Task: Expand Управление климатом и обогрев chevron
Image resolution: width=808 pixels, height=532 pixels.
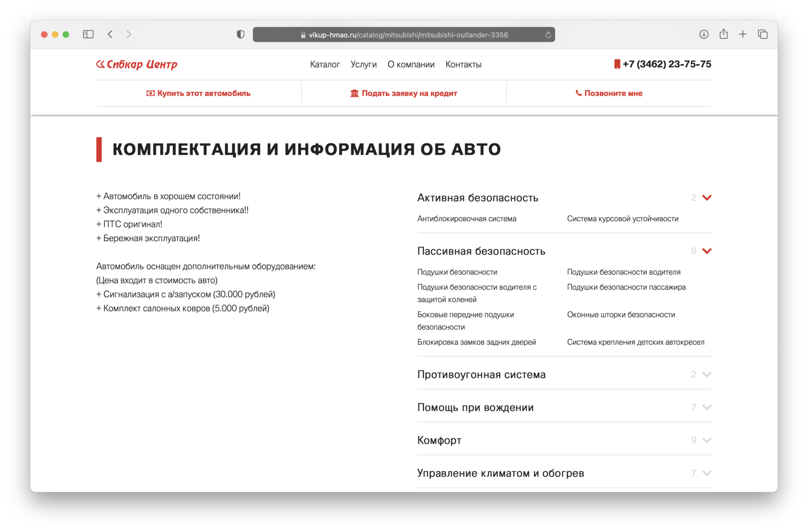Action: (x=707, y=473)
